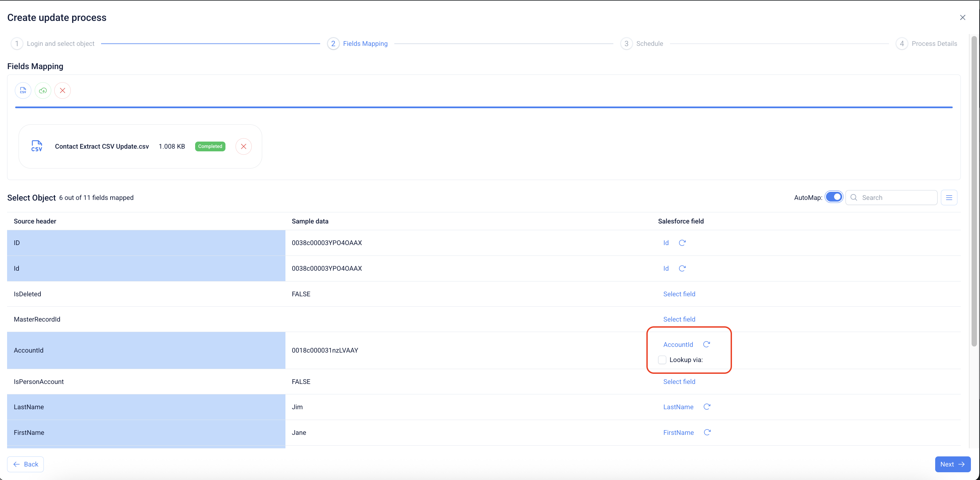Reset the FirstName mapping refresh icon
This screenshot has height=480, width=980.
[707, 432]
